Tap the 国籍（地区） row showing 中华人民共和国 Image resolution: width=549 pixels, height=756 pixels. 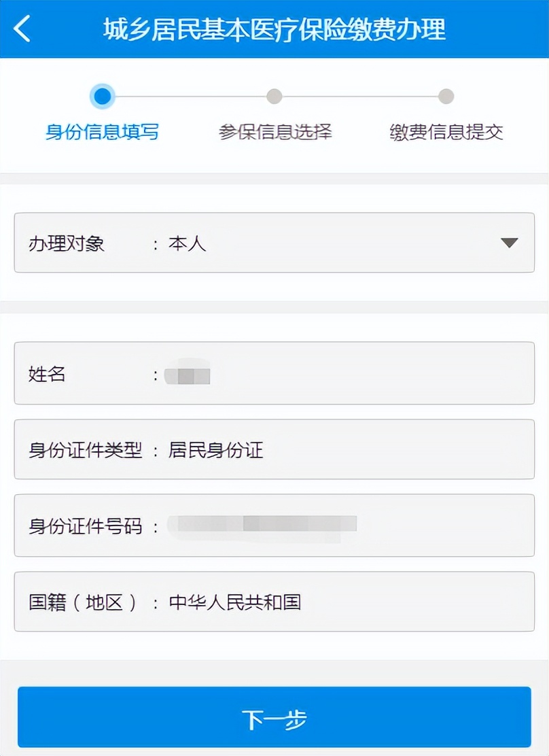(x=274, y=602)
